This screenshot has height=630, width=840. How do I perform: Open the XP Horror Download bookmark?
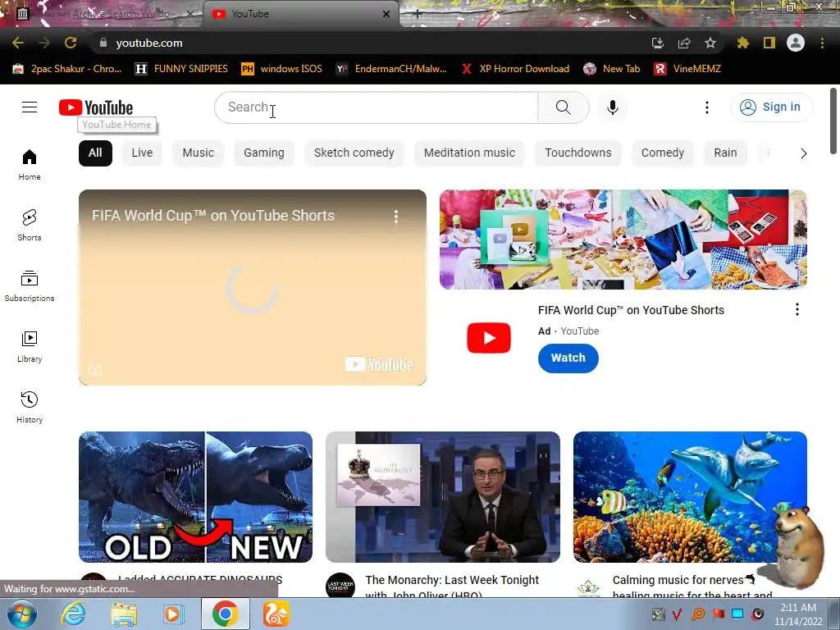coord(515,69)
